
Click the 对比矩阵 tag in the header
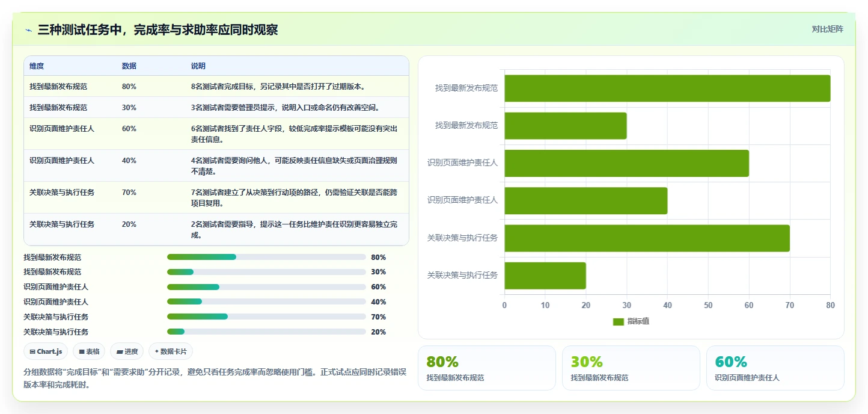tap(827, 29)
